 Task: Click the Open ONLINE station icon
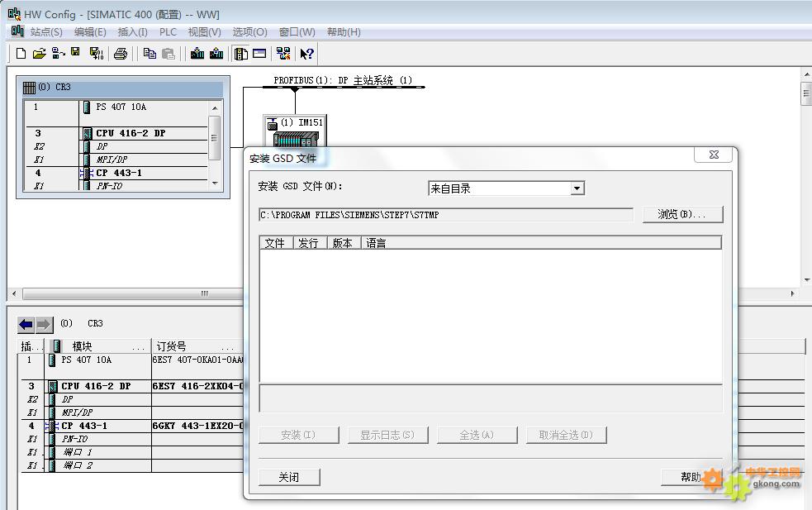click(58, 54)
